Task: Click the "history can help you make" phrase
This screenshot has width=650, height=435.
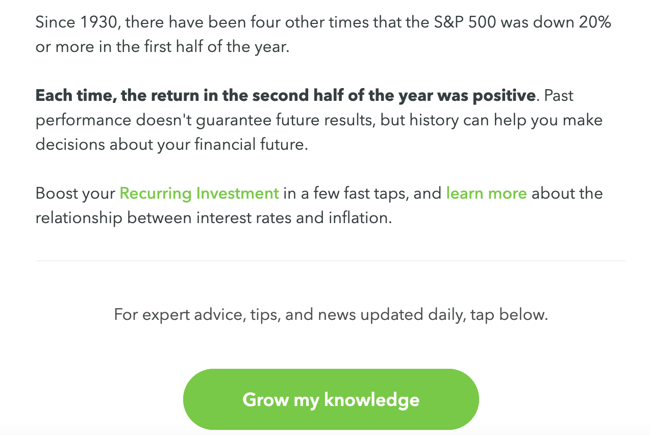Action: (505, 120)
